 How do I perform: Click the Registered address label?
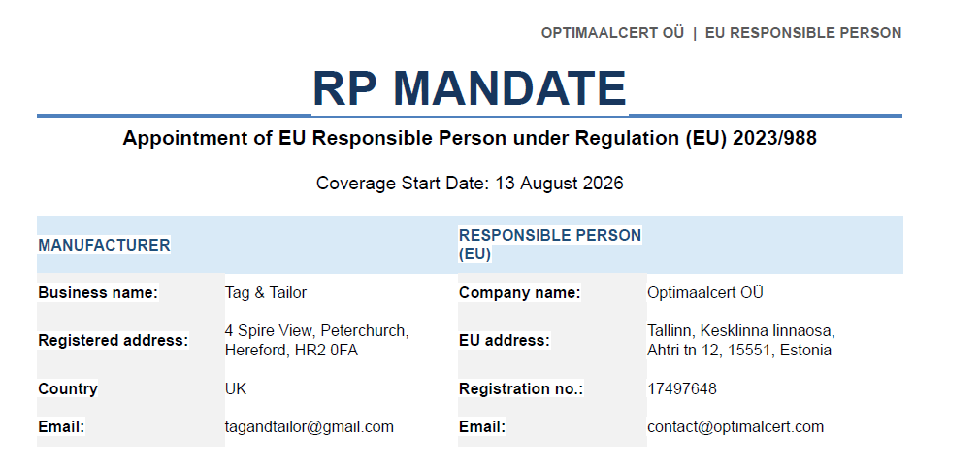(x=114, y=340)
